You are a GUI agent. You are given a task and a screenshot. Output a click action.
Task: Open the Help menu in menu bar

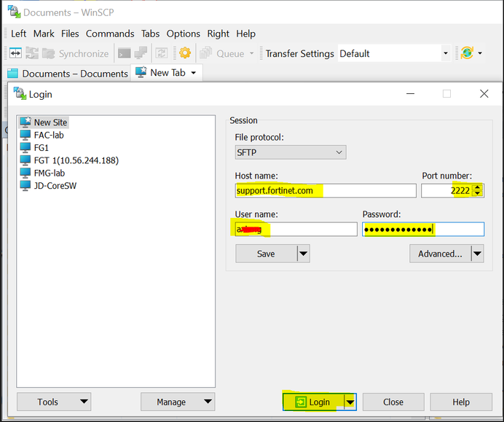(246, 34)
